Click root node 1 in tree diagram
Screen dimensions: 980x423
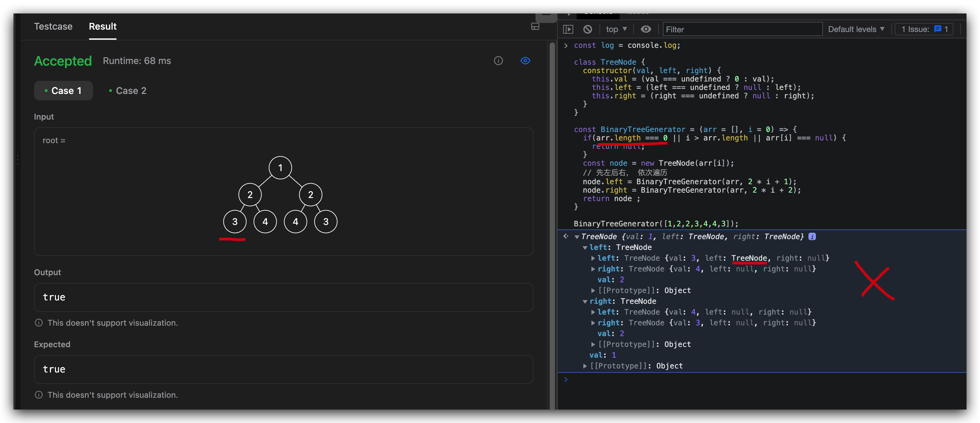click(x=280, y=168)
